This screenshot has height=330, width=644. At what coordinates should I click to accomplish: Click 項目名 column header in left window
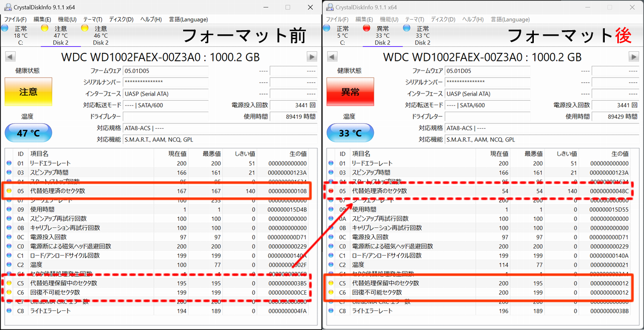pos(39,153)
